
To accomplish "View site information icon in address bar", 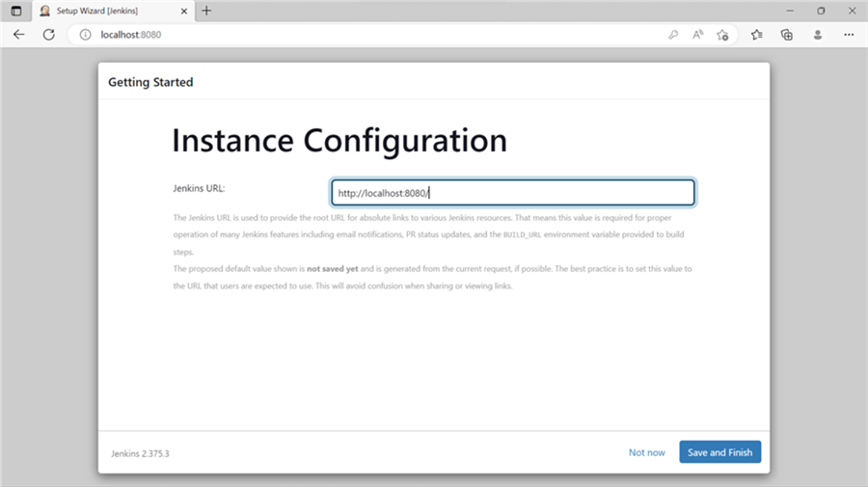I will pyautogui.click(x=85, y=35).
